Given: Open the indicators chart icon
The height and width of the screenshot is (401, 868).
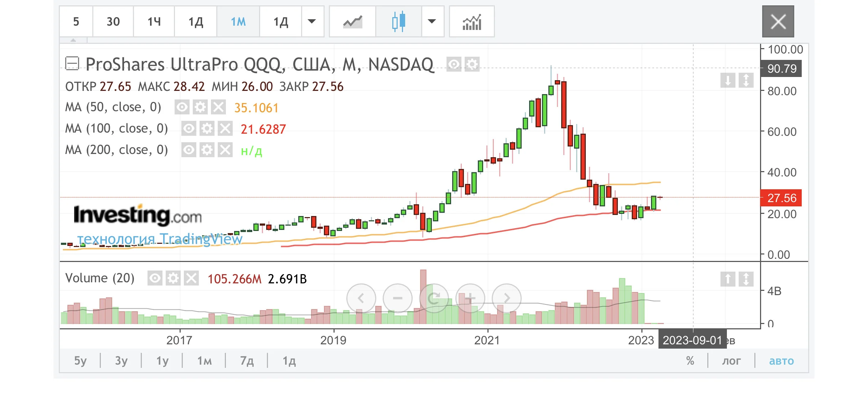Looking at the screenshot, I should (x=472, y=22).
